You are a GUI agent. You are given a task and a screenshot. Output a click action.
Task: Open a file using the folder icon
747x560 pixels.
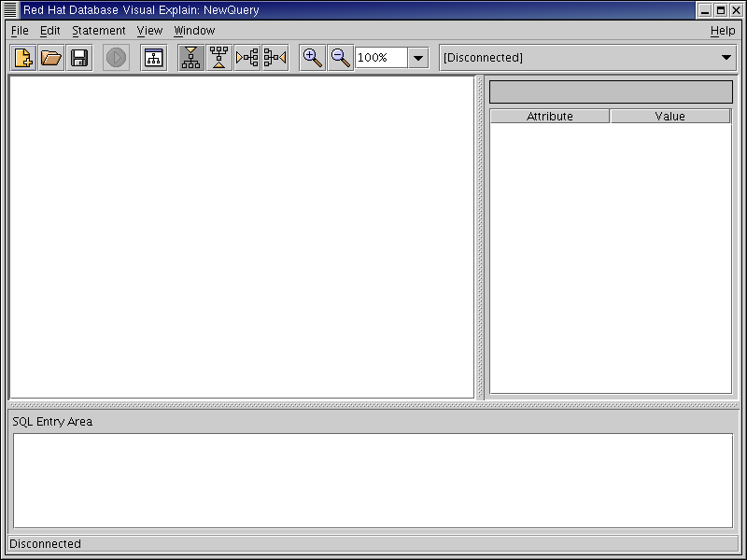51,58
